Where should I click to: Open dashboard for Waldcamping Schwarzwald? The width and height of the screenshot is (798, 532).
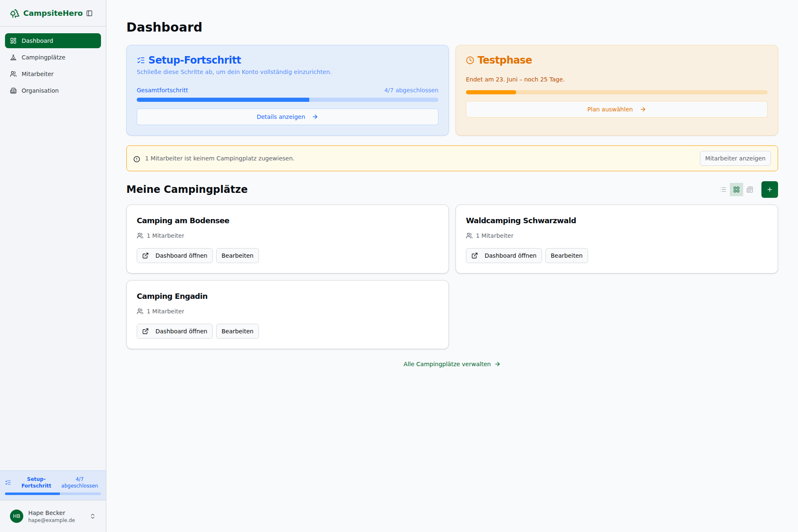[x=504, y=256]
